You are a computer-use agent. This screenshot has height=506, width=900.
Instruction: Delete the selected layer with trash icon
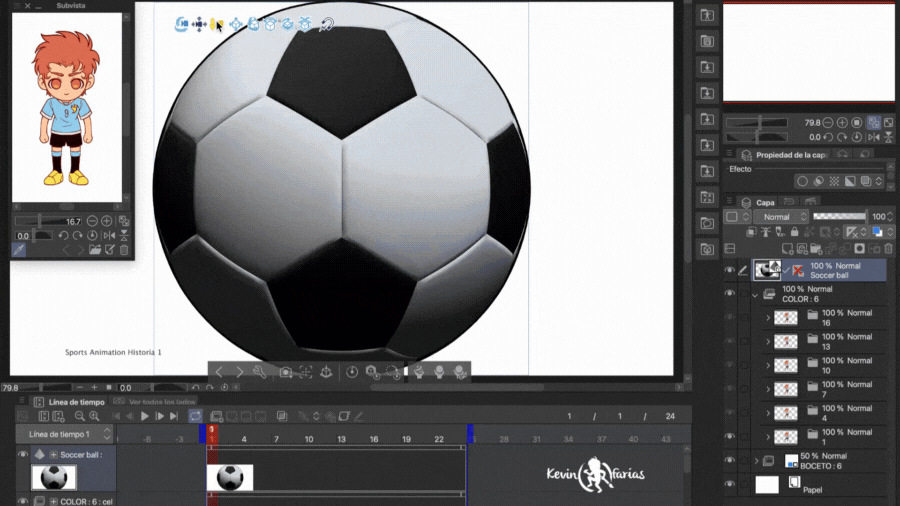click(x=889, y=248)
